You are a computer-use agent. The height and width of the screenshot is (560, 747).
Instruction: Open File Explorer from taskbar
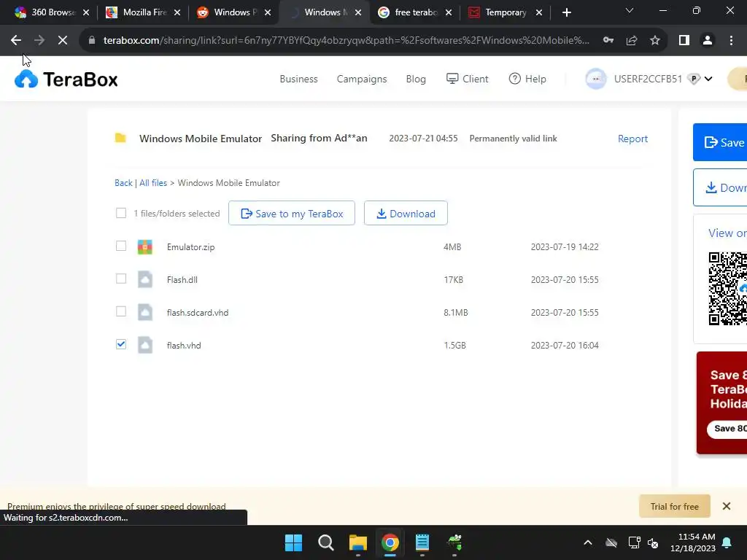click(x=357, y=542)
